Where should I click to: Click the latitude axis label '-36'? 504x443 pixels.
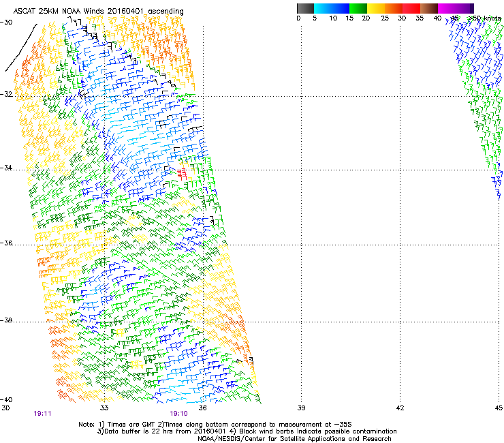[x=6, y=243]
